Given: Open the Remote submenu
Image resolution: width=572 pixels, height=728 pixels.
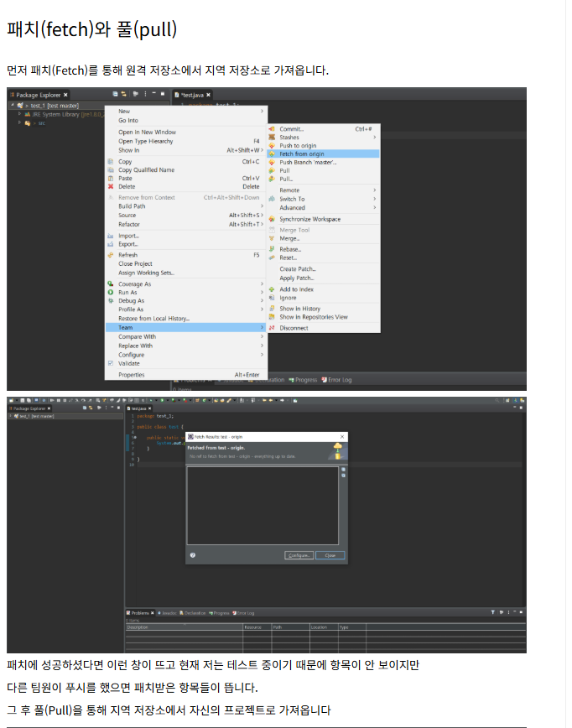Looking at the screenshot, I should [323, 190].
